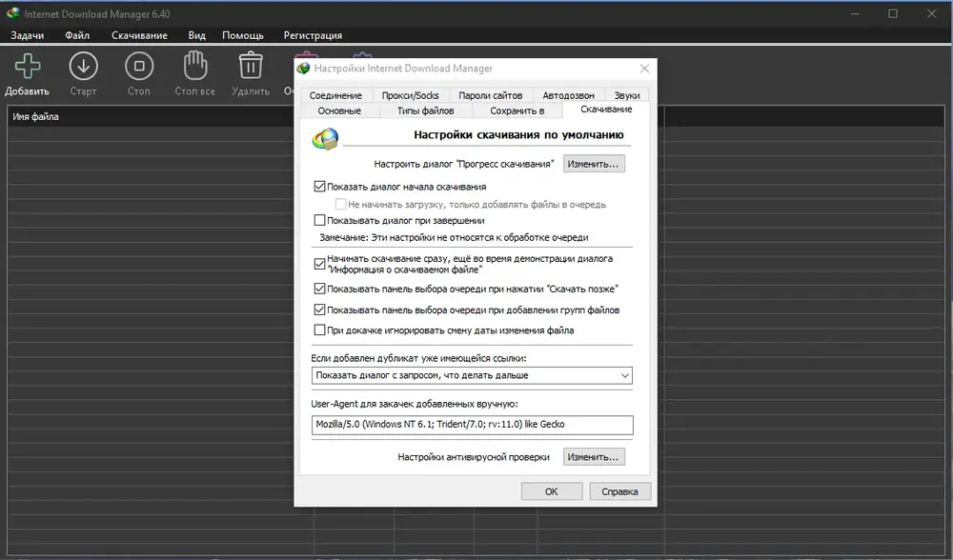Close the settings dialog with X
953x560 pixels.
coord(644,69)
